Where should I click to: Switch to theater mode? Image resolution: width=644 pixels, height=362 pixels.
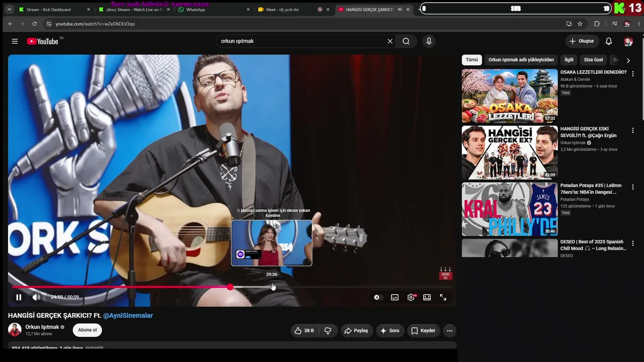click(x=427, y=297)
